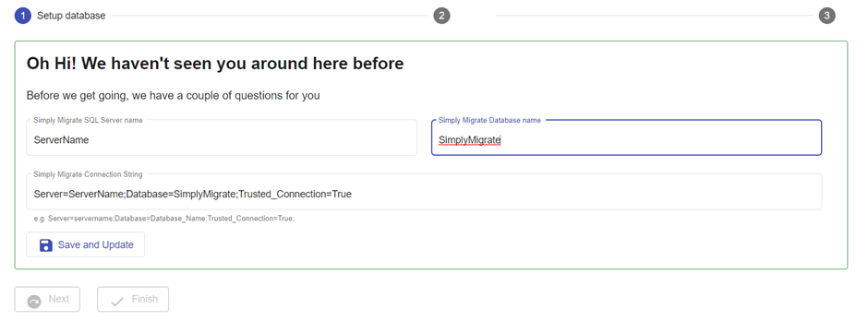Jump to step 3 circle in wizard
The width and height of the screenshot is (868, 333).
(826, 16)
